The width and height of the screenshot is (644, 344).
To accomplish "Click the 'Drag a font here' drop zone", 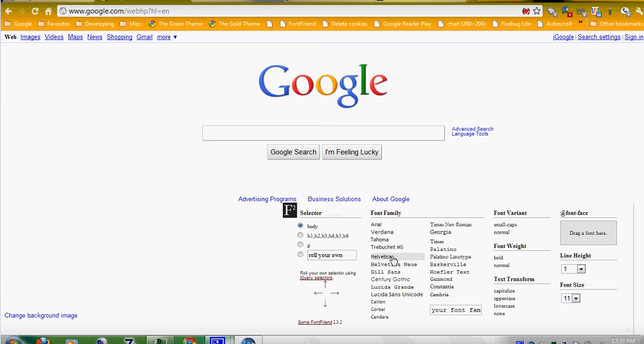I will (x=588, y=233).
